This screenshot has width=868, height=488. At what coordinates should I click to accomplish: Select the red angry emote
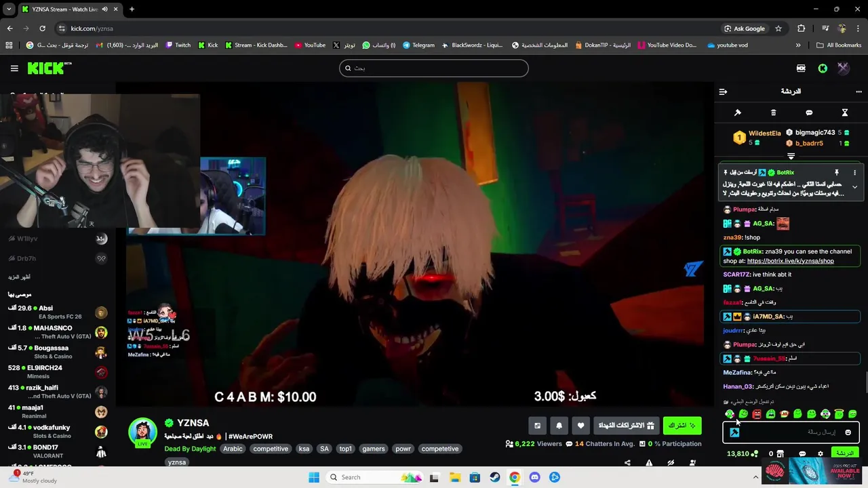(x=757, y=414)
